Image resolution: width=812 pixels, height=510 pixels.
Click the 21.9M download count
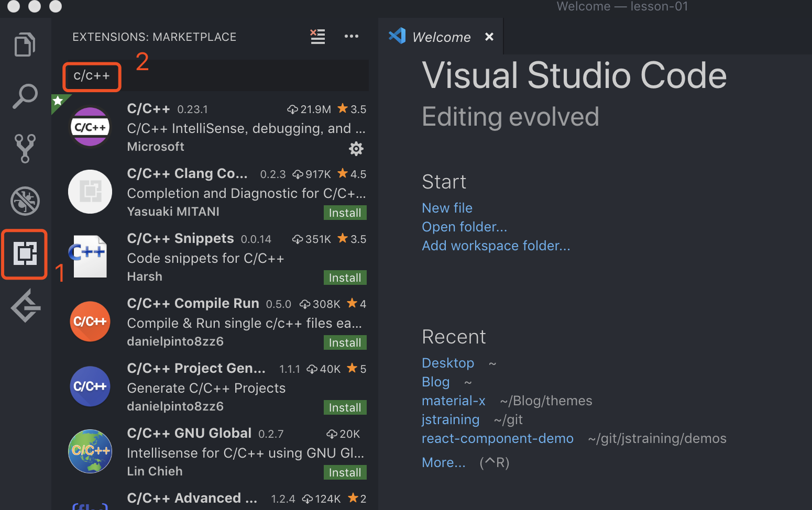309,109
